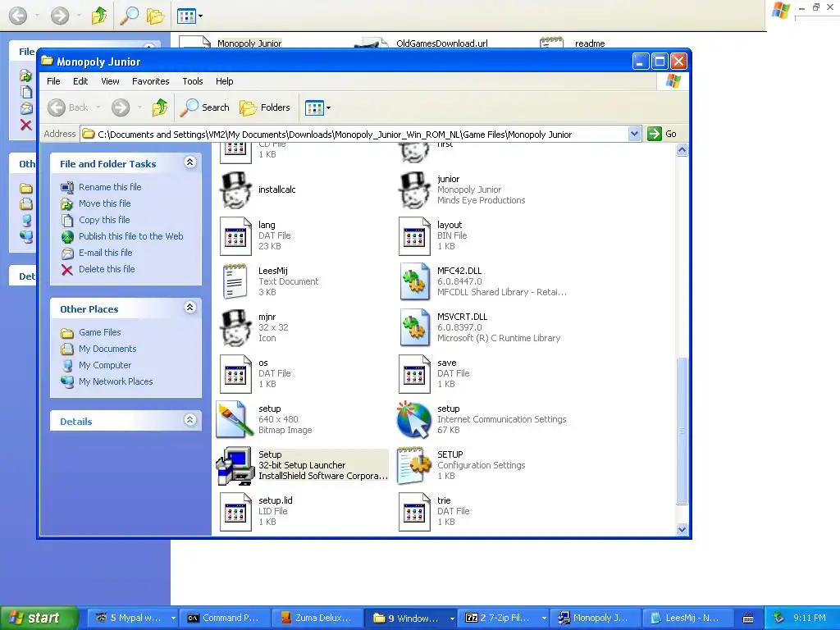Click Publish this file to the Web

(x=130, y=236)
